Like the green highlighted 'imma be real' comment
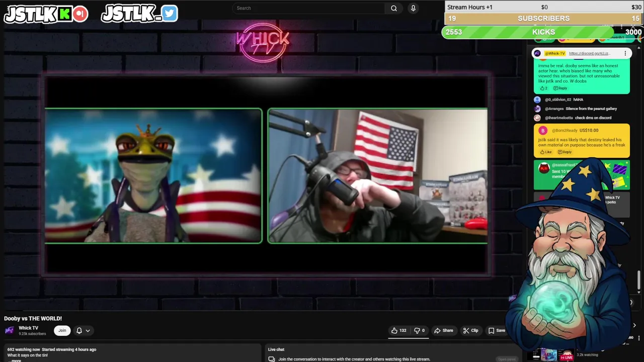Screen dimensions: 644x362 (x=543, y=88)
